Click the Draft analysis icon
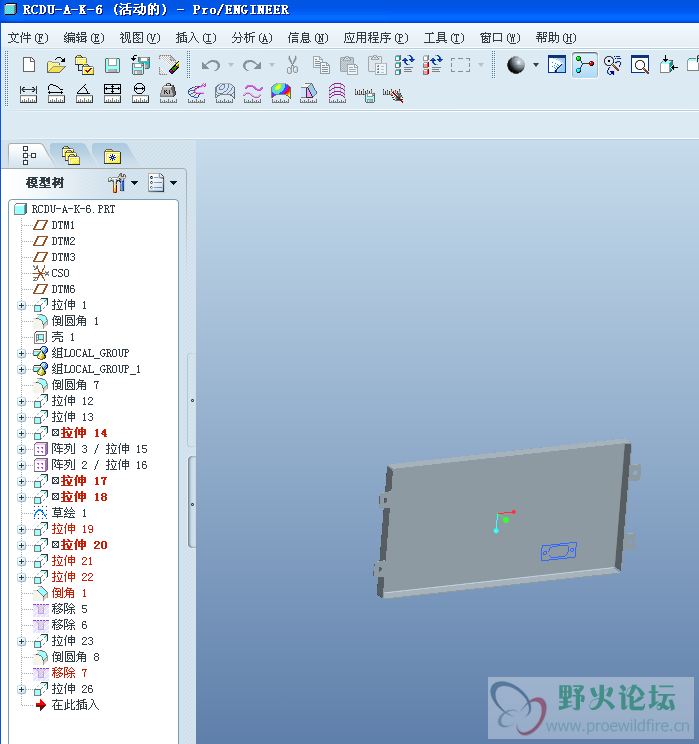The width and height of the screenshot is (699, 744). [x=308, y=93]
